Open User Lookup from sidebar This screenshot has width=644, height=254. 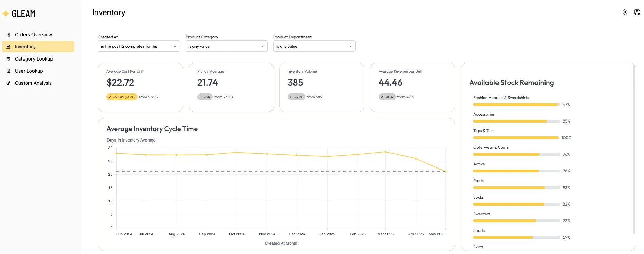pyautogui.click(x=29, y=71)
